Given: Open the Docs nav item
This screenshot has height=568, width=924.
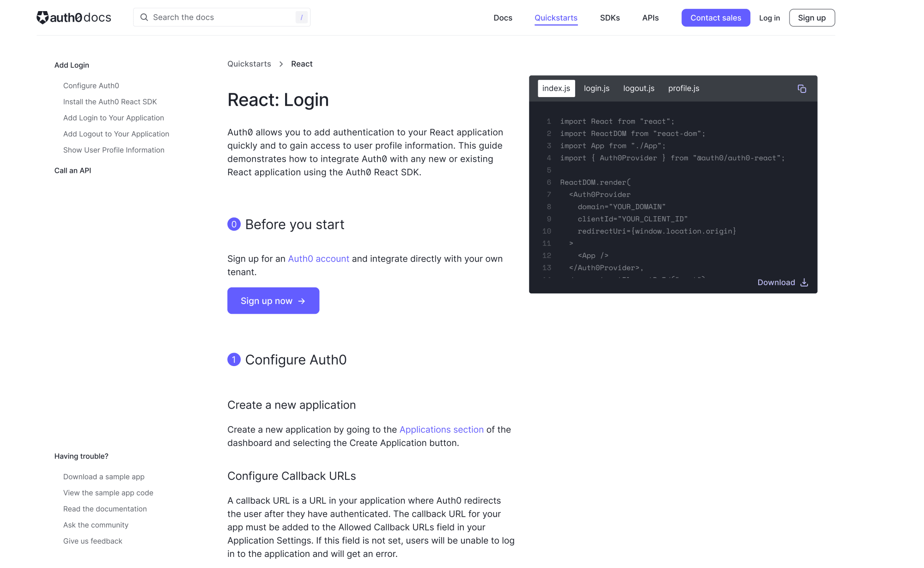Looking at the screenshot, I should [x=503, y=18].
